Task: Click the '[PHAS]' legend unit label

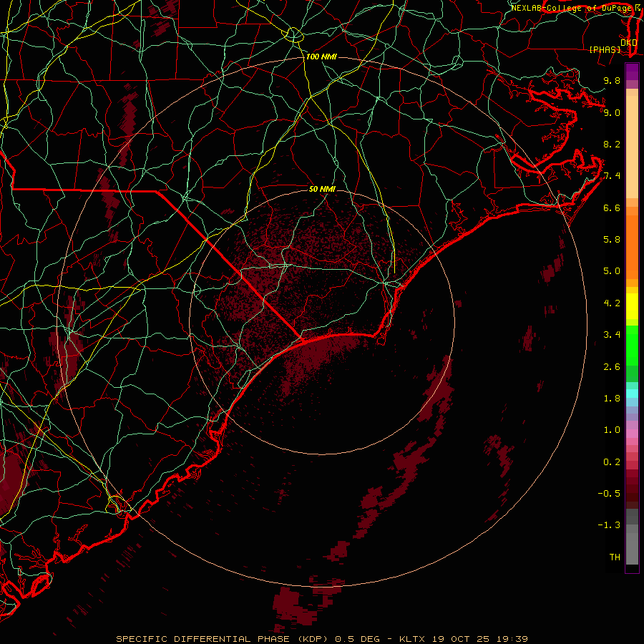Action: [605, 49]
